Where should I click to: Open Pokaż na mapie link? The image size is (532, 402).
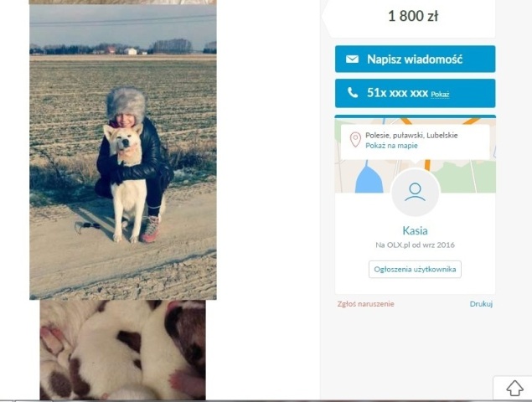391,146
